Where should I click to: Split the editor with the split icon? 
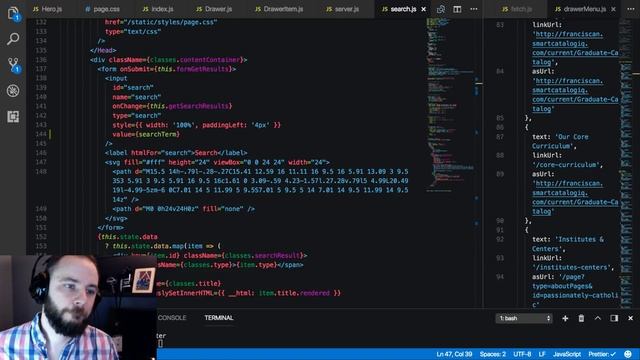click(457, 9)
